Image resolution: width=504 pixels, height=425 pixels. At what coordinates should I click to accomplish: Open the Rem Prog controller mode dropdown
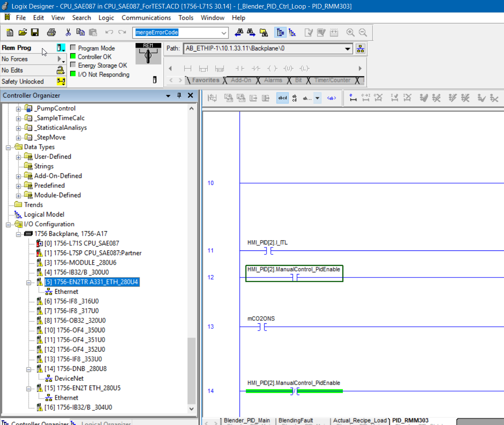[x=61, y=48]
